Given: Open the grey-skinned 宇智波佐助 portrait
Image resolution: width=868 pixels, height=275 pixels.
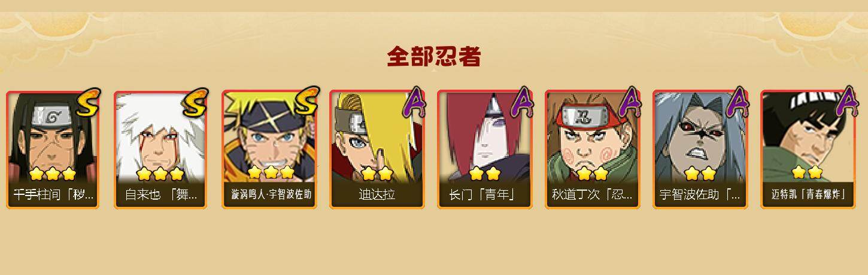Looking at the screenshot, I should [x=699, y=149].
